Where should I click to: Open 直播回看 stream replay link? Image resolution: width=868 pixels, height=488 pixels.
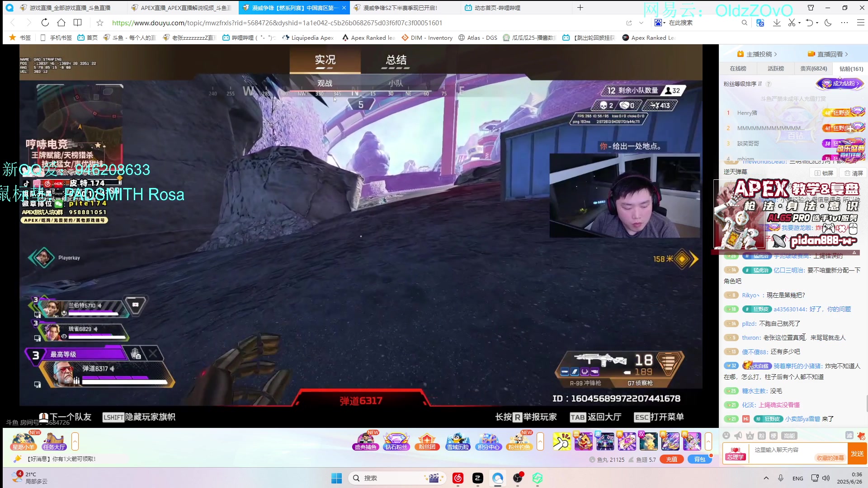pyautogui.click(x=828, y=54)
